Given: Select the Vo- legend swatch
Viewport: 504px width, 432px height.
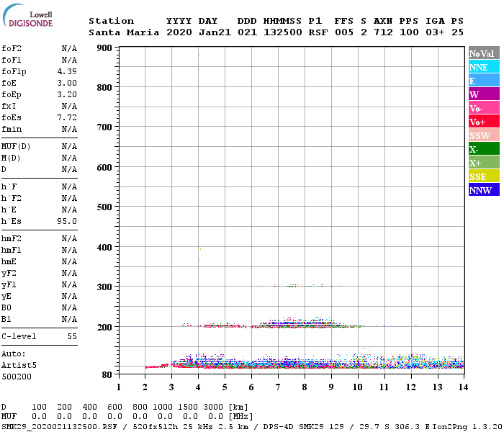Looking at the screenshot, I should 484,108.
